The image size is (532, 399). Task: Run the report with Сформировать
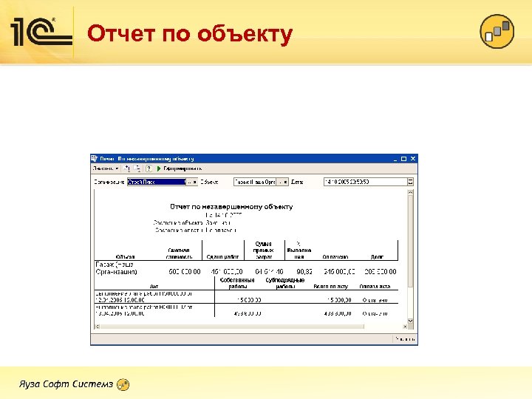pyautogui.click(x=183, y=168)
